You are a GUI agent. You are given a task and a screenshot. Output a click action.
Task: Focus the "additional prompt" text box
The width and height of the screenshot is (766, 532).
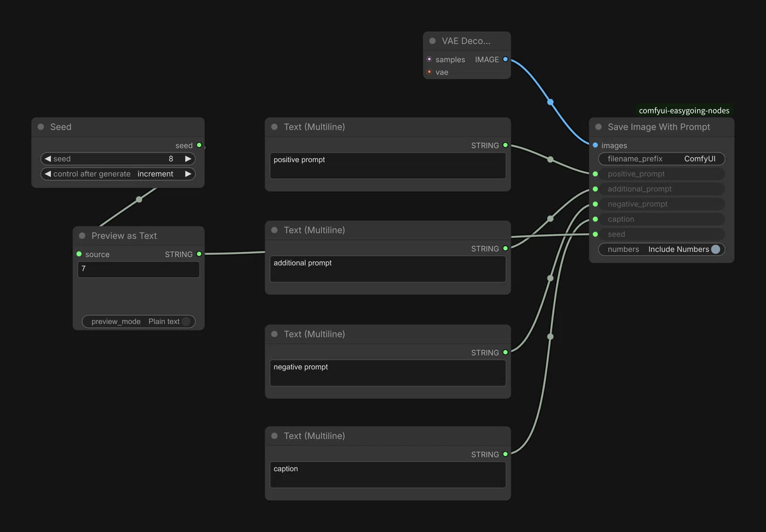click(x=388, y=269)
